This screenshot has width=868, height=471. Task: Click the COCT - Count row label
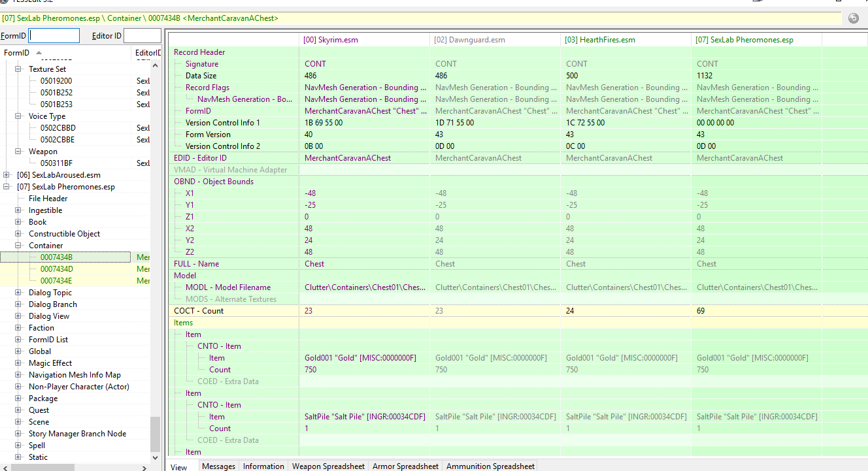click(199, 311)
